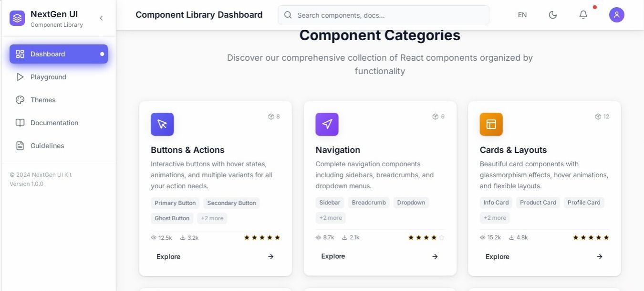
Task: Open the notifications bell
Action: [x=583, y=15]
